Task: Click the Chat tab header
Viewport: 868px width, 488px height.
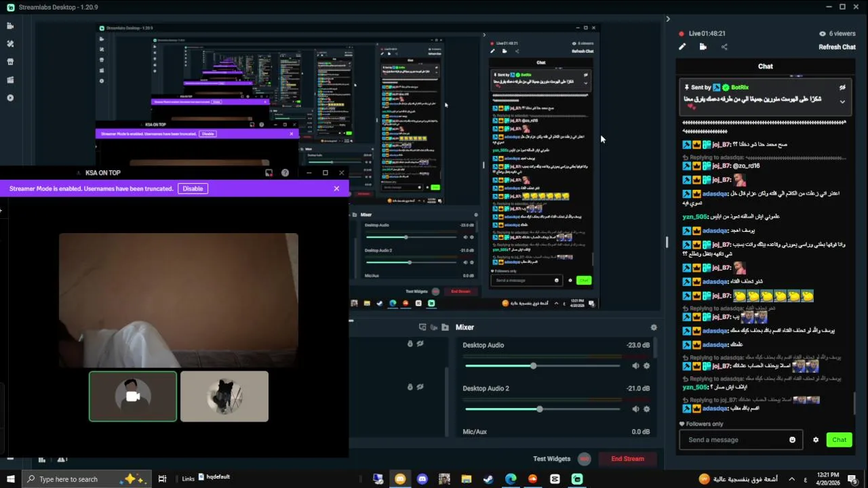Action: (x=765, y=66)
